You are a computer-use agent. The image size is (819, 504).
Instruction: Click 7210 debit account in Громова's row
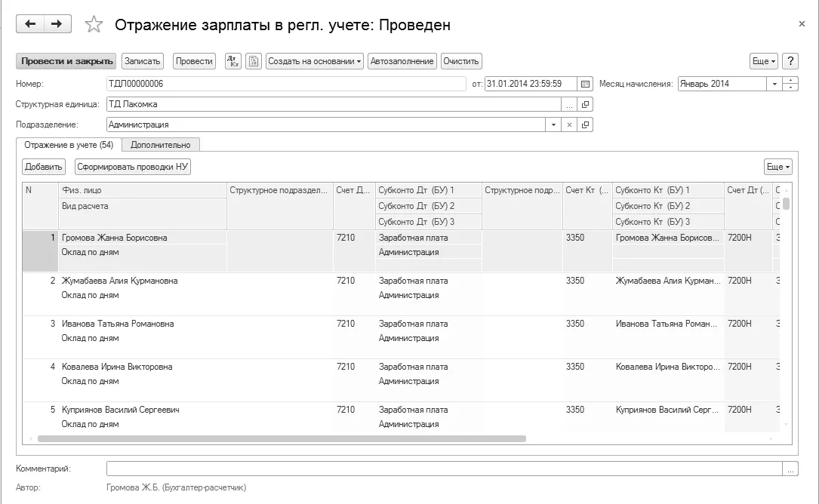pos(346,238)
